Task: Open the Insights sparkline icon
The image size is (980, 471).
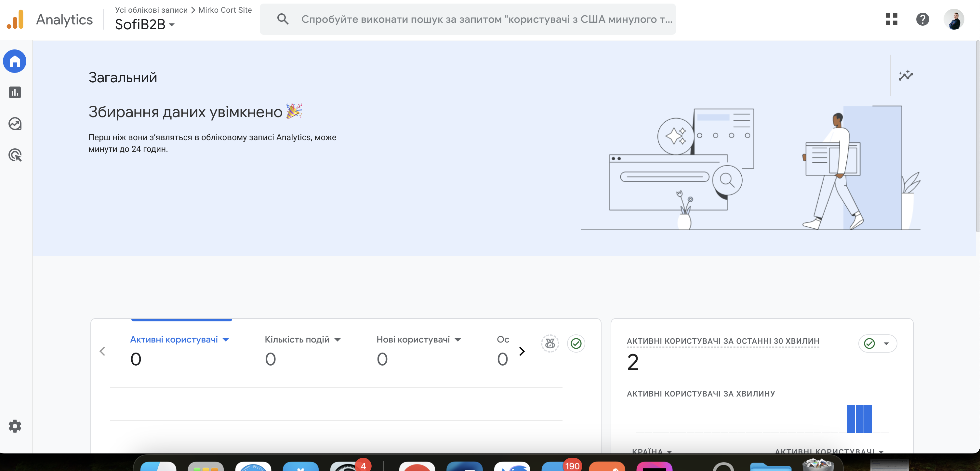Action: 906,75
